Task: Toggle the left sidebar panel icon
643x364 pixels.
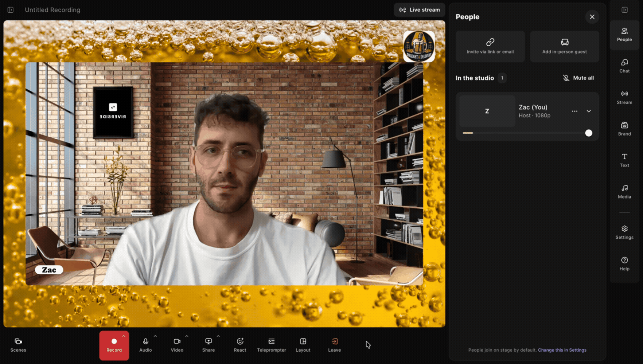Action: click(x=11, y=10)
